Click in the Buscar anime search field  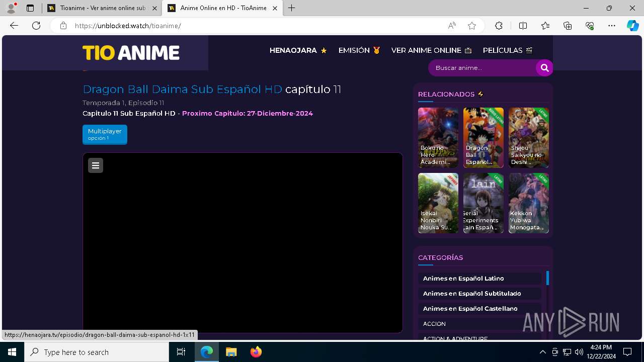click(482, 68)
